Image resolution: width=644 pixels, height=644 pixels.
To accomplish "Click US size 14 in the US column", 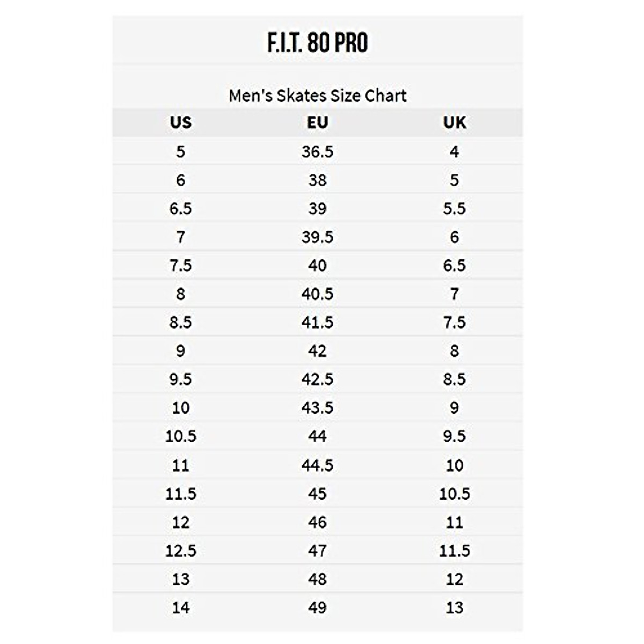I will [180, 608].
